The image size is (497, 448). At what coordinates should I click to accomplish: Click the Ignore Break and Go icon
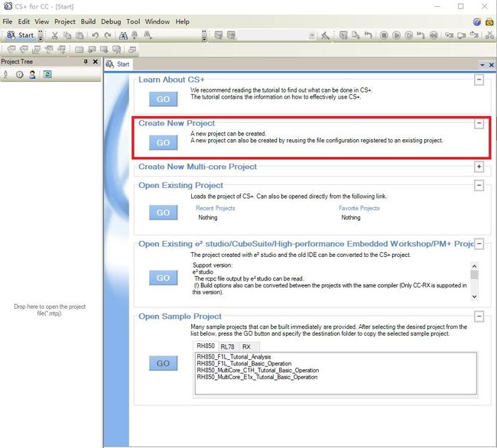coord(409,35)
